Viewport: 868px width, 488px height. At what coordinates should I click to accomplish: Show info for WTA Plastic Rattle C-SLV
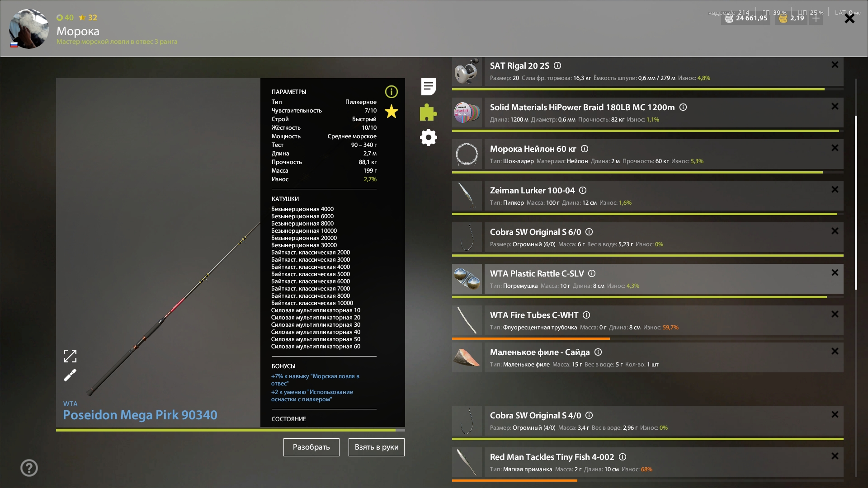click(x=592, y=273)
